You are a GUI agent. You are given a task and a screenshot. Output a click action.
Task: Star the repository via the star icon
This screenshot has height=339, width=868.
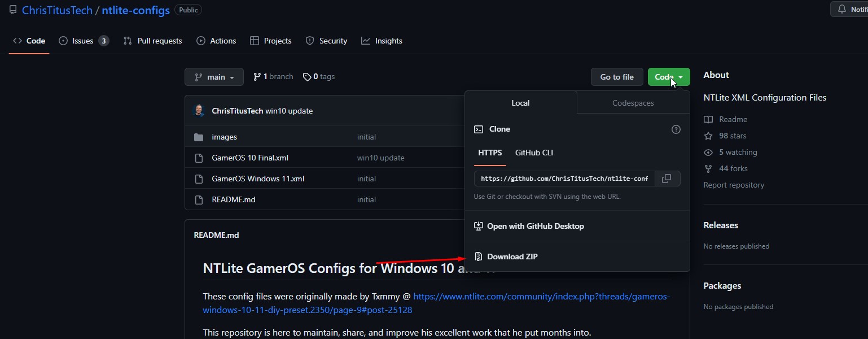(707, 136)
